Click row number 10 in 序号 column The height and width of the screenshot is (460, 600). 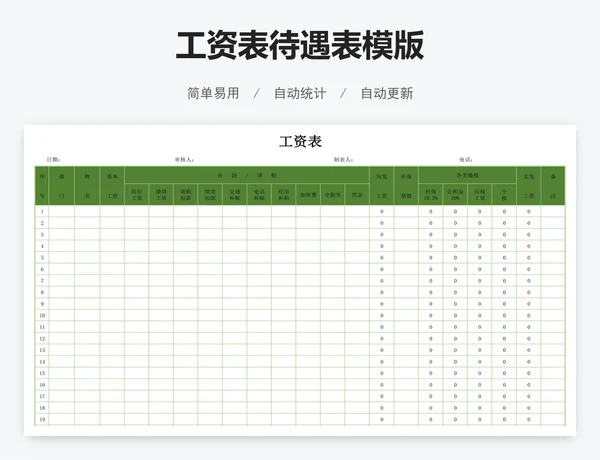pyautogui.click(x=42, y=315)
